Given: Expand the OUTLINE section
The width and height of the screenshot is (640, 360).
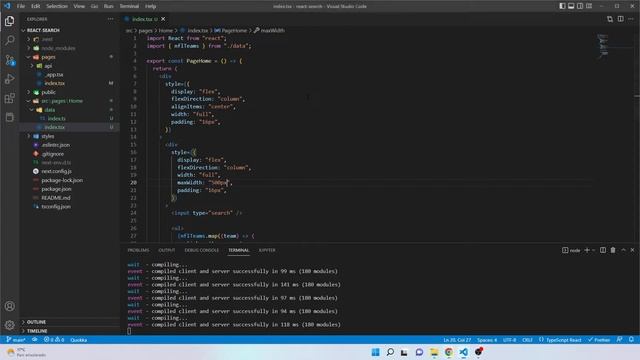Looking at the screenshot, I should (x=36, y=322).
